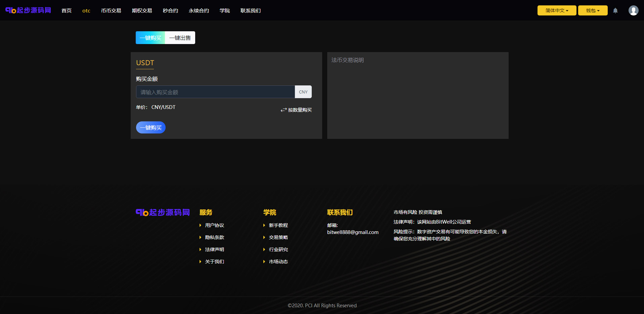Open the 用户协议 footer link
Viewport: 644px width, 314px height.
214,225
